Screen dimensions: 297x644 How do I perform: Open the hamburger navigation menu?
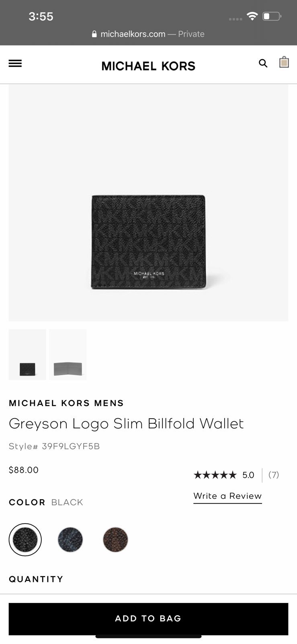pos(15,64)
